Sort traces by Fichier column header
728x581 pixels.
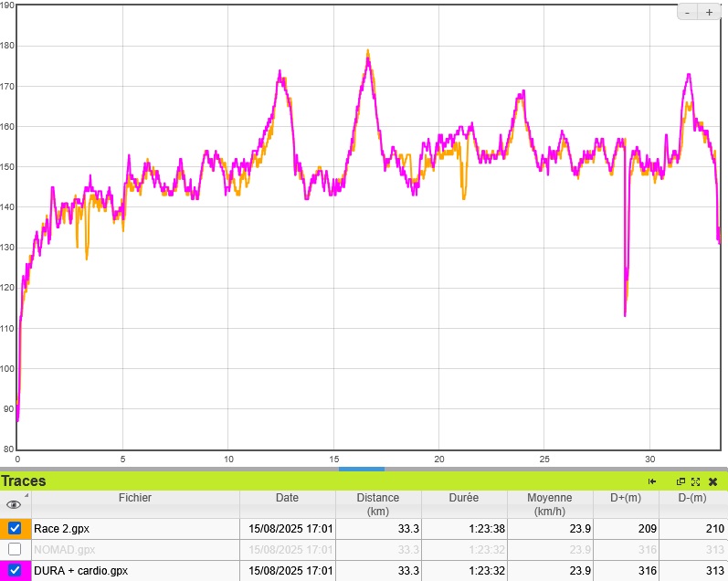pos(135,498)
